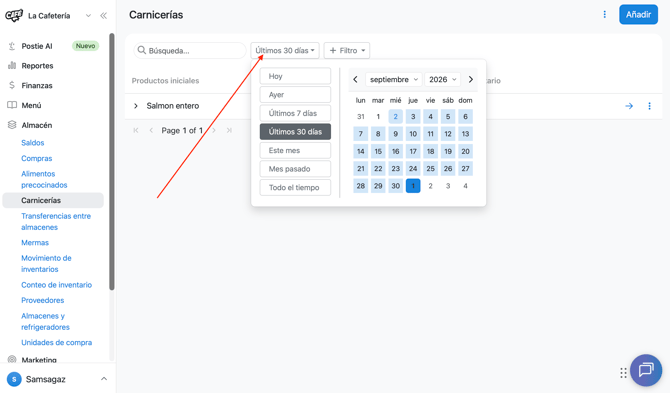Select Últimos 30 días preset in list
Screen dimensions: 670x393
point(295,132)
